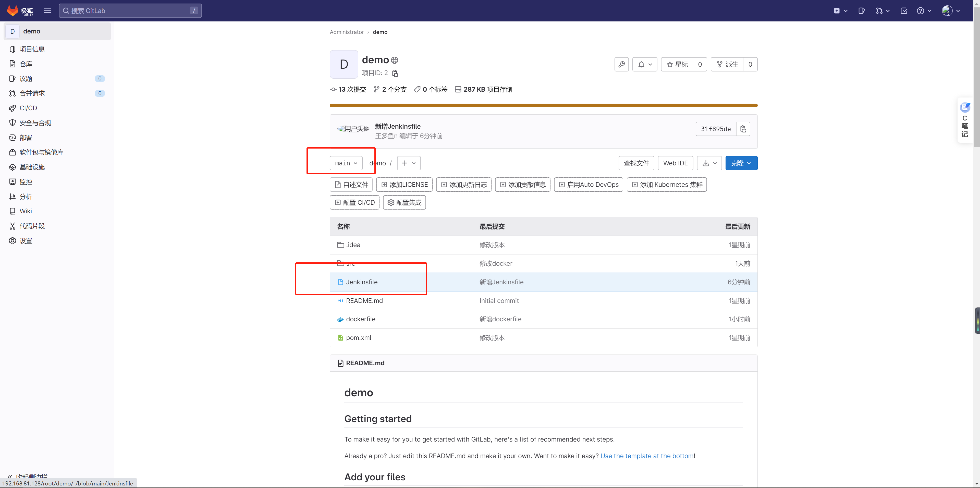980x488 pixels.
Task: Open 287 KB 项目存储 link
Action: pos(483,89)
